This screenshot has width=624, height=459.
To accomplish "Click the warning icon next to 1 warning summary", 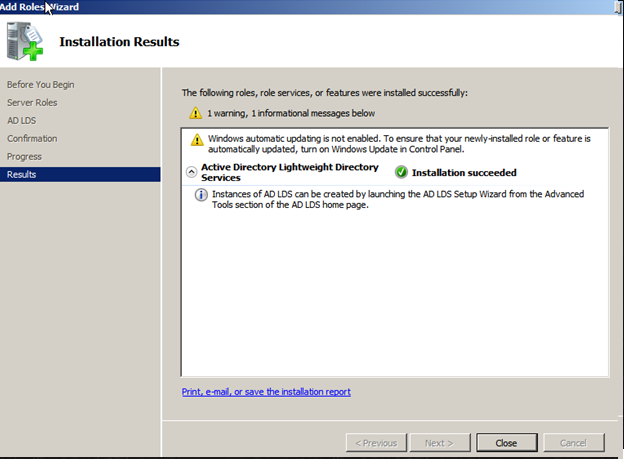I will 195,113.
